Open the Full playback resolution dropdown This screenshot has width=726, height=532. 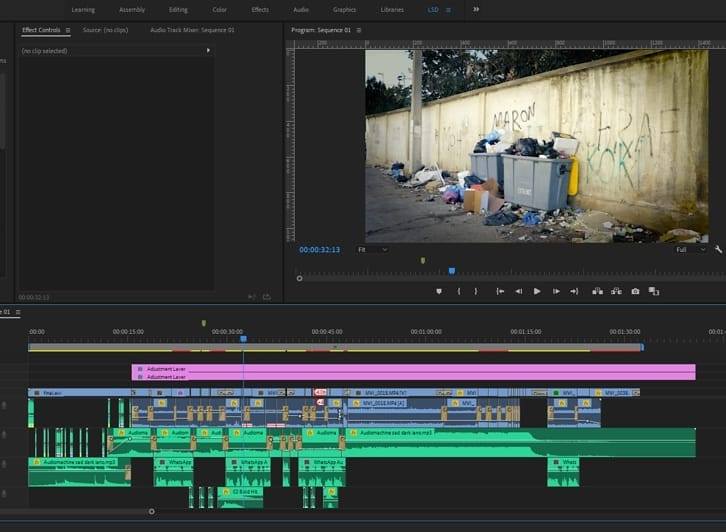click(x=690, y=250)
